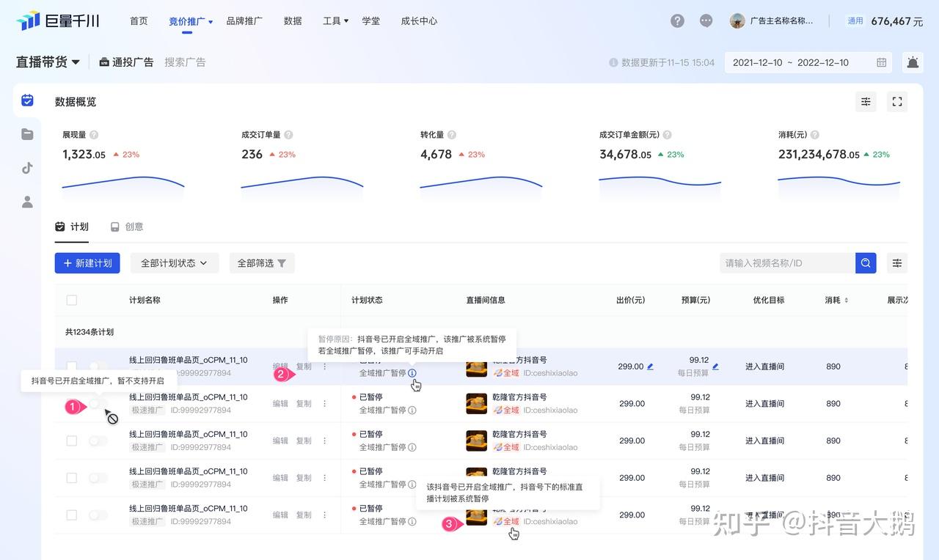Viewport: 939px width, 560px height.
Task: Open the 全部计划状态 dropdown
Action: click(x=175, y=263)
